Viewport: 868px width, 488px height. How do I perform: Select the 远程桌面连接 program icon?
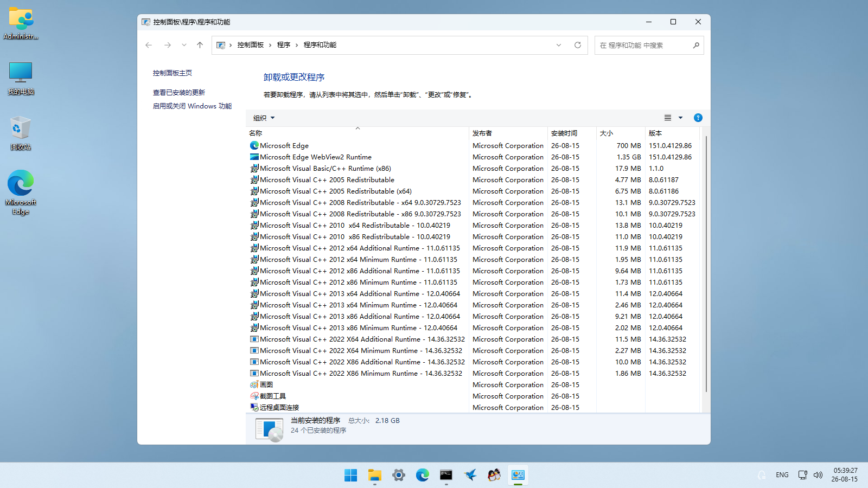[x=254, y=408]
